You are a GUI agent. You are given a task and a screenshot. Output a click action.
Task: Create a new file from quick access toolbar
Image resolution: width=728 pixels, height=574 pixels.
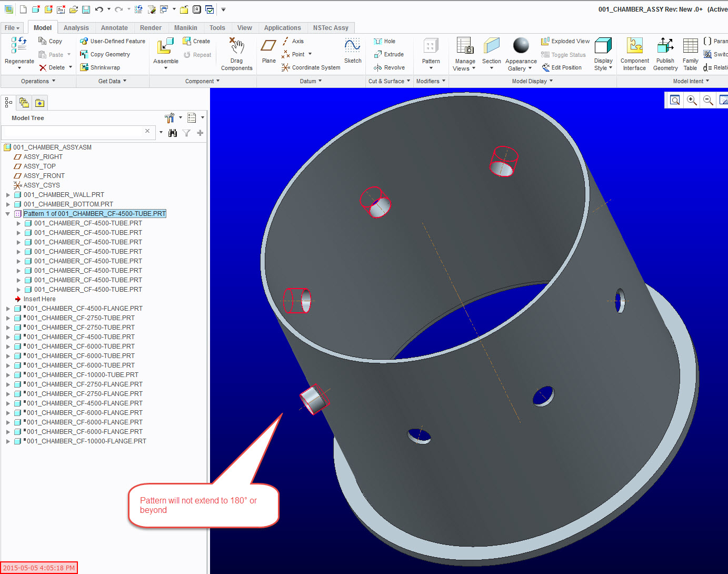pyautogui.click(x=23, y=9)
